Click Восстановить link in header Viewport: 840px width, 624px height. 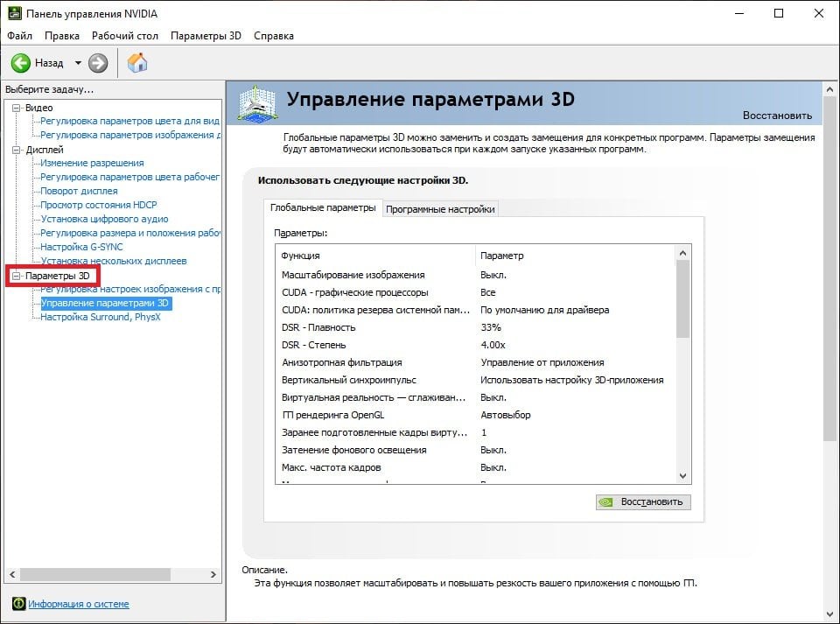coord(777,116)
